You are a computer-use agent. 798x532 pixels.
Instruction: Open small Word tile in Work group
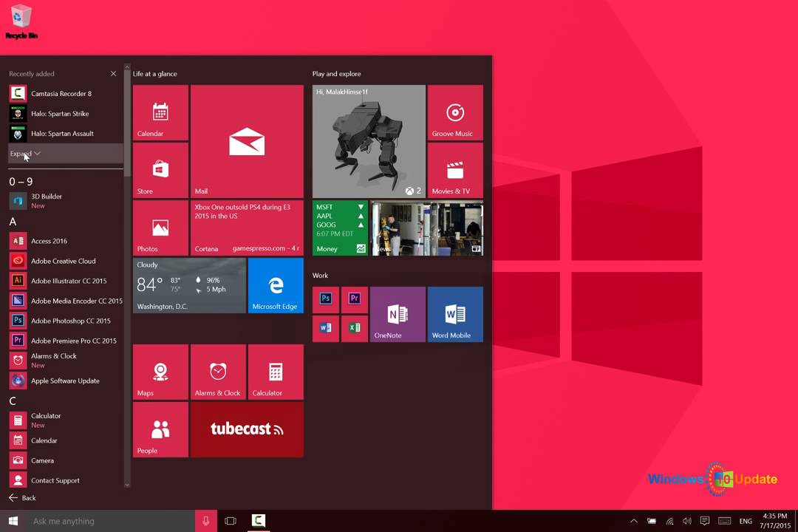point(326,328)
